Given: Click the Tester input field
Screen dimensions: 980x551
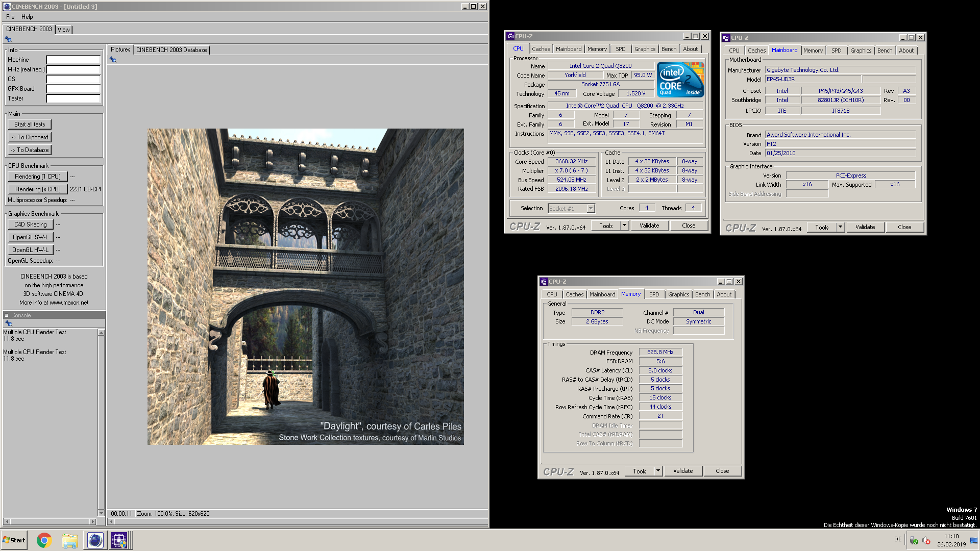Looking at the screenshot, I should [73, 98].
